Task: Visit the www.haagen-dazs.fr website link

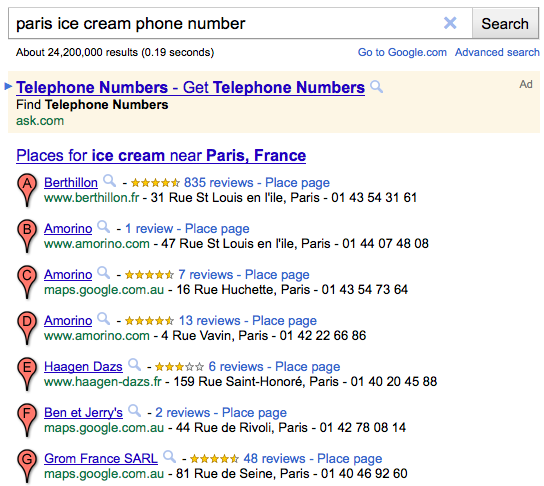Action: tap(103, 382)
